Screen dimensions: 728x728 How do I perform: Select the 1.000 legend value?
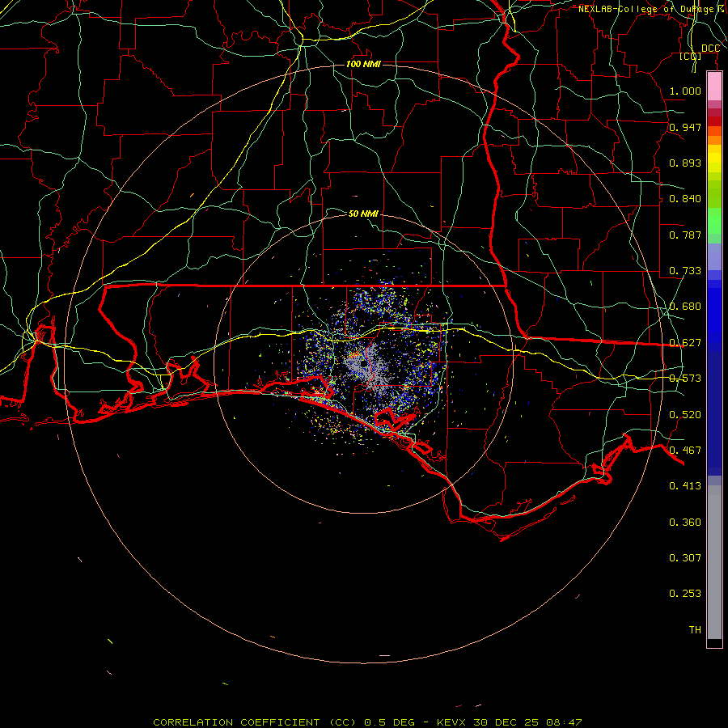pos(685,91)
